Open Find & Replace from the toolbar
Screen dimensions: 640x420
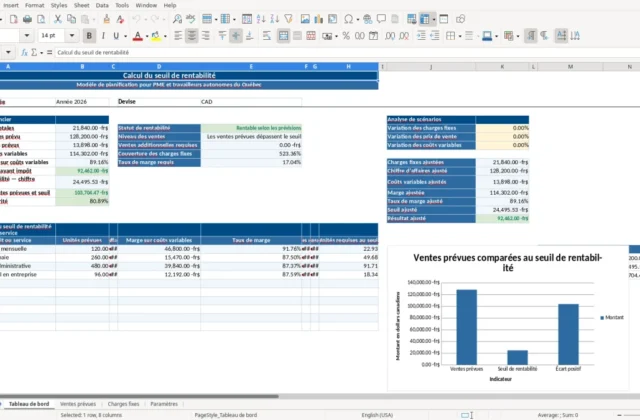177,19
